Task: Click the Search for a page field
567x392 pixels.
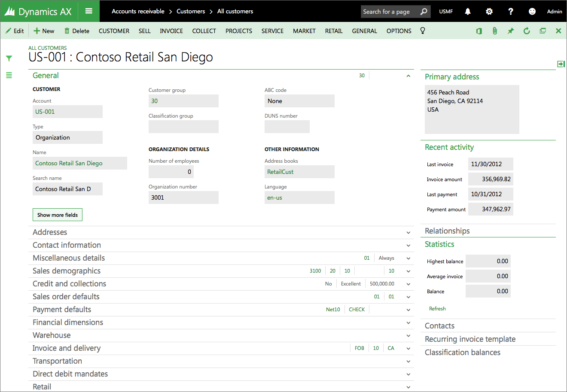Action: [389, 12]
